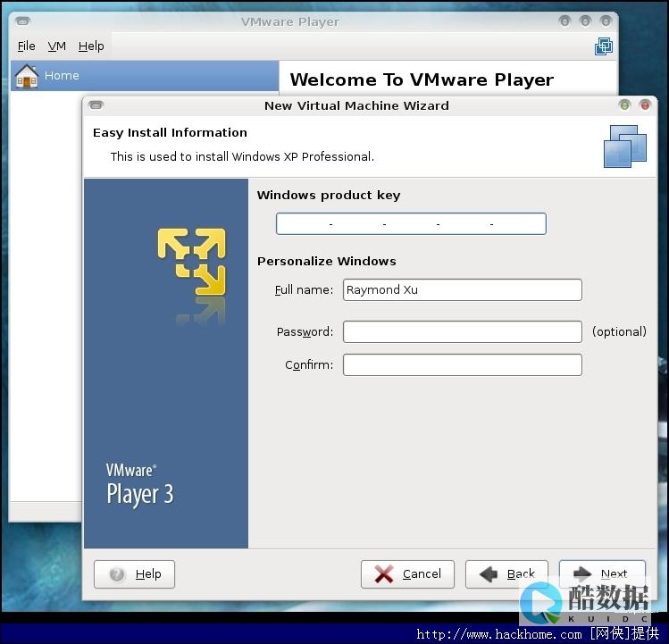This screenshot has width=669, height=644.
Task: Click the question mark icon on Help
Action: tap(117, 574)
